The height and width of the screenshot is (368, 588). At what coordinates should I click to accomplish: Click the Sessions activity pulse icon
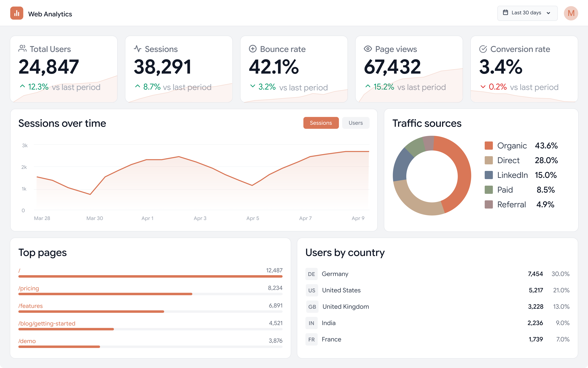tap(137, 49)
